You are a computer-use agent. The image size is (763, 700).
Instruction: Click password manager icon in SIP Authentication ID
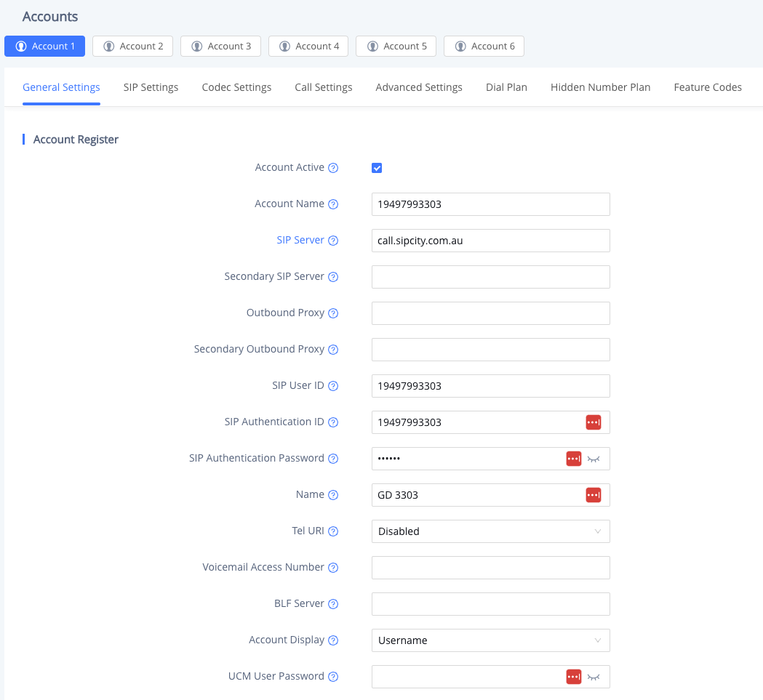[x=594, y=422]
